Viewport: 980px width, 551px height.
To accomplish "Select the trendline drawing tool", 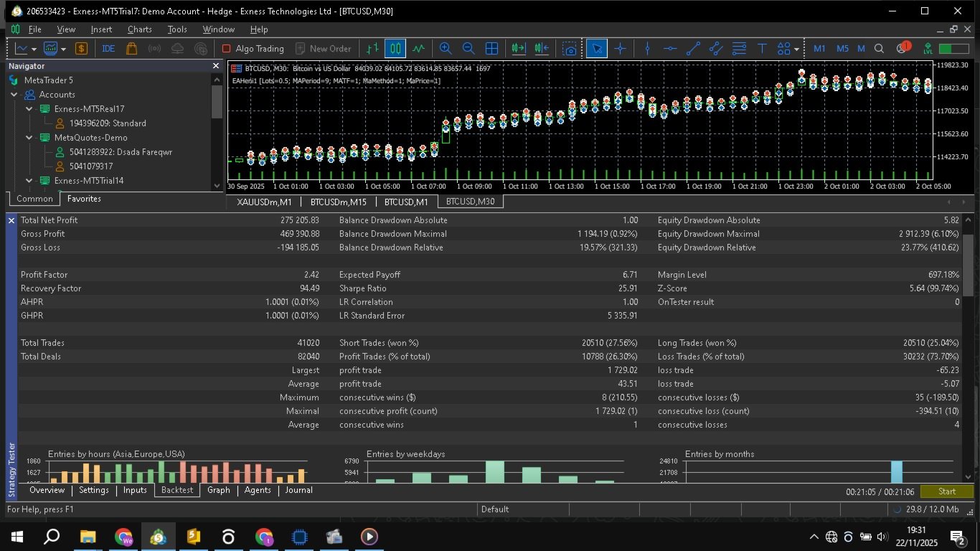I will pyautogui.click(x=693, y=49).
